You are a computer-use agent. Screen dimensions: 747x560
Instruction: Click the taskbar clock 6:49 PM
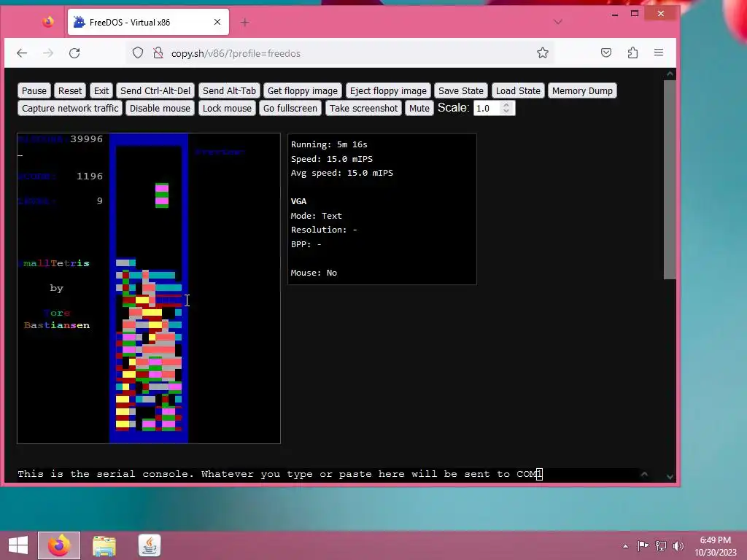pyautogui.click(x=715, y=540)
